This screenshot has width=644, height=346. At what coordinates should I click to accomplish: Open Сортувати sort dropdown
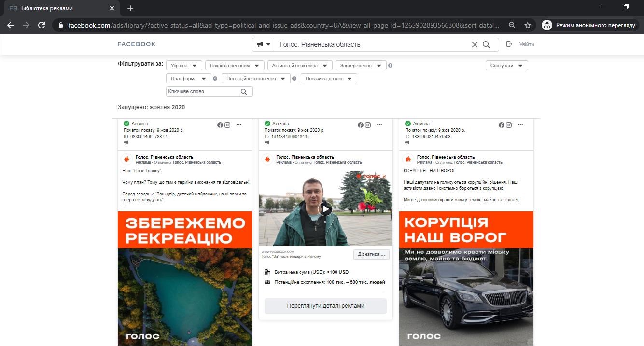[506, 65]
